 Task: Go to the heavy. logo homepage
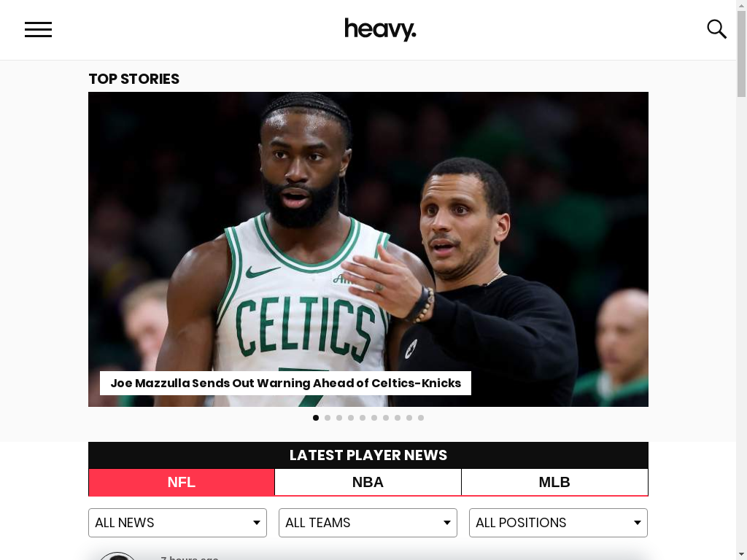380,29
